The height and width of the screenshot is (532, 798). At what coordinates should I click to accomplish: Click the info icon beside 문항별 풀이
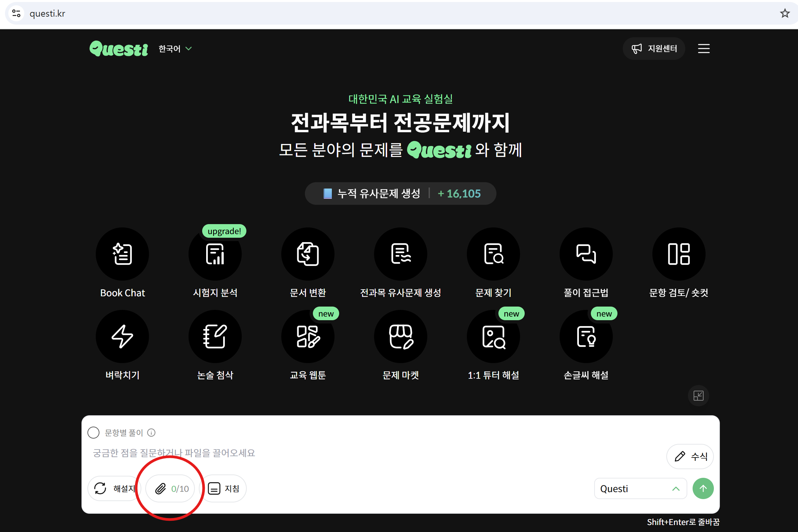click(151, 433)
